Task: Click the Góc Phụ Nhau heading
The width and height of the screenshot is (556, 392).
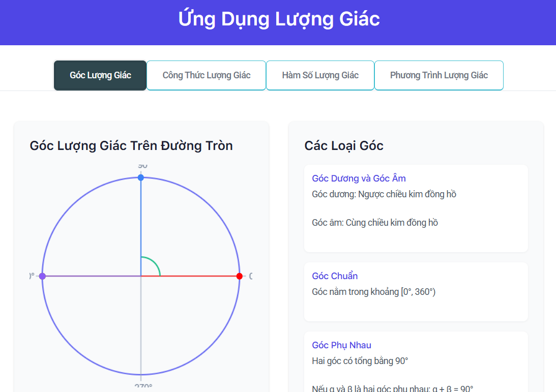Action: [341, 345]
